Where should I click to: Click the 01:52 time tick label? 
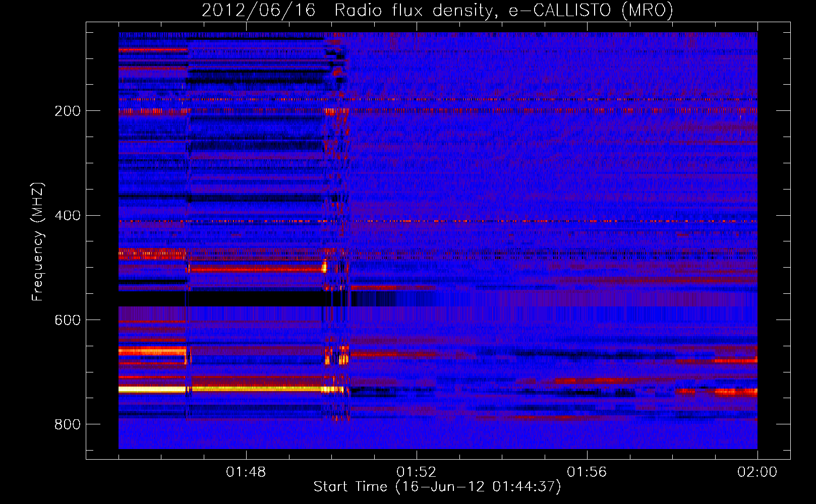pyautogui.click(x=417, y=472)
